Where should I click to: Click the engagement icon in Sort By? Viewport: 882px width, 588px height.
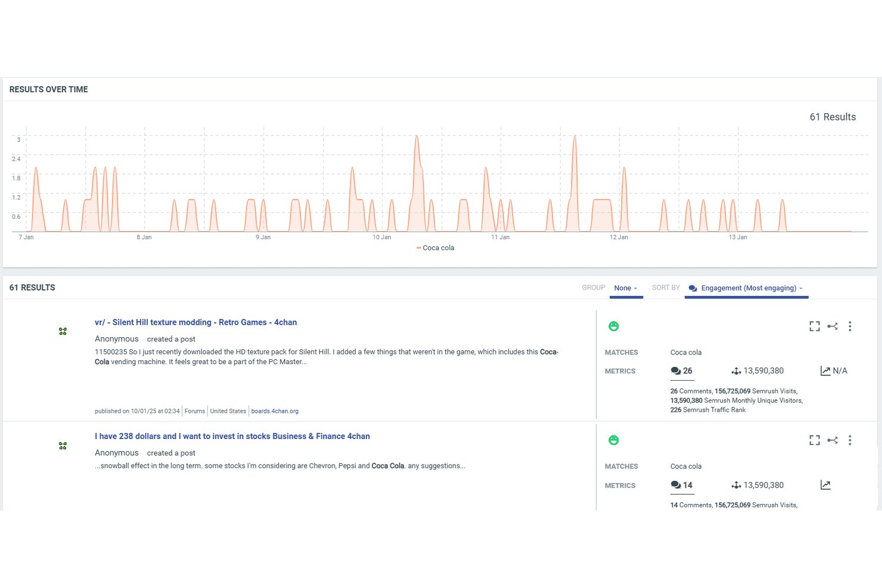click(x=692, y=288)
